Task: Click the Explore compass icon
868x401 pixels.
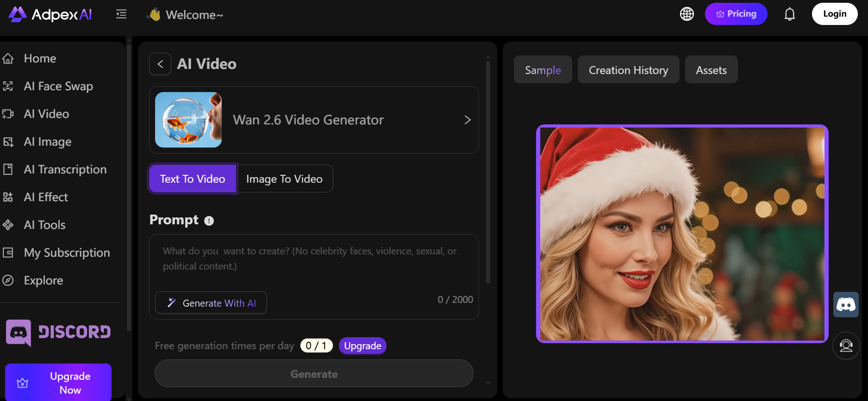Action: click(8, 281)
